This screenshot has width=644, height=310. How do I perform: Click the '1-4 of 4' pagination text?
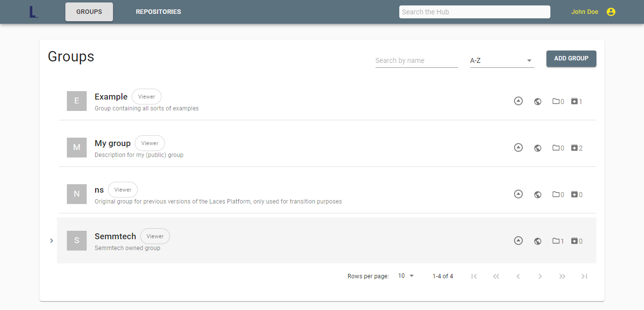coord(443,276)
